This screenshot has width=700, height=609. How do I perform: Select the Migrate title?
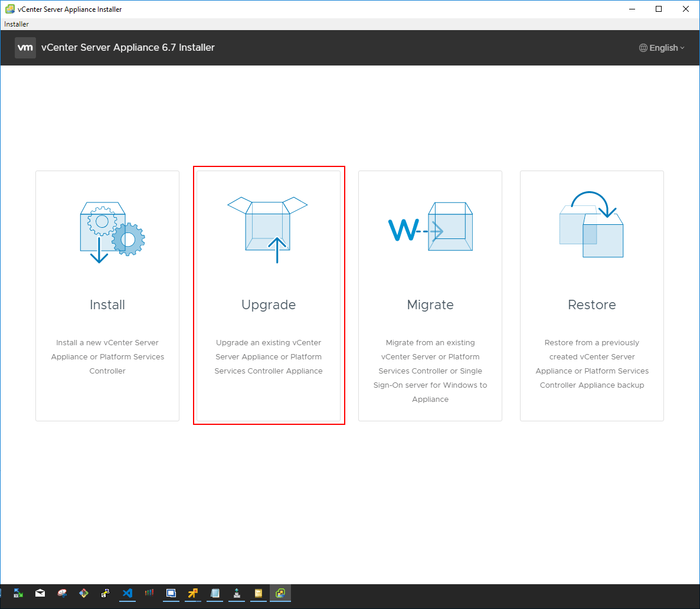click(x=430, y=305)
